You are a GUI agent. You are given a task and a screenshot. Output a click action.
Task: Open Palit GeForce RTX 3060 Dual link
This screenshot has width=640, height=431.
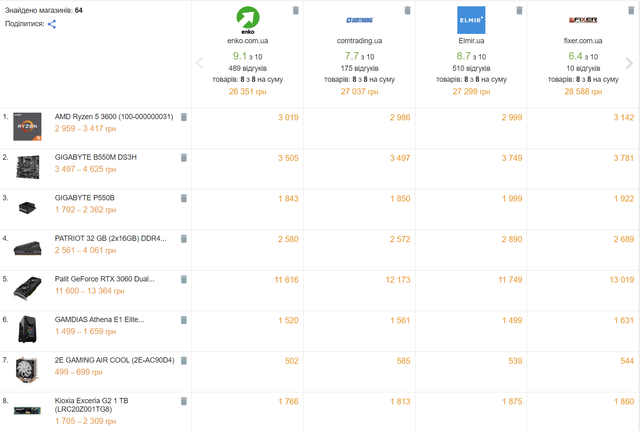[104, 279]
